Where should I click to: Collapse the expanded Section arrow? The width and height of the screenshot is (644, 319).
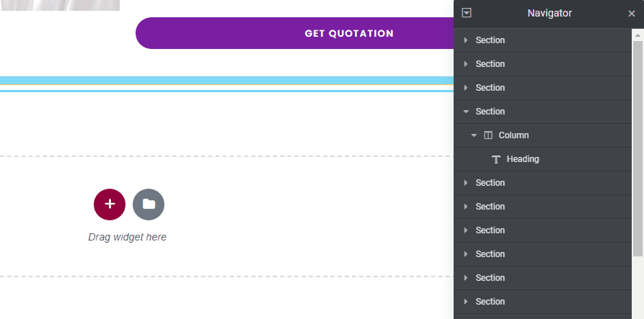pyautogui.click(x=466, y=112)
